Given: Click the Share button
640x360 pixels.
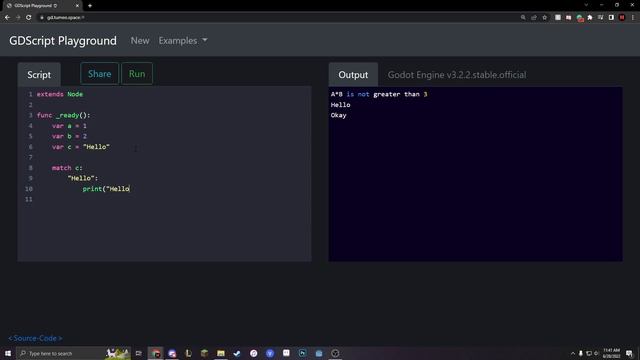Looking at the screenshot, I should click(99, 74).
